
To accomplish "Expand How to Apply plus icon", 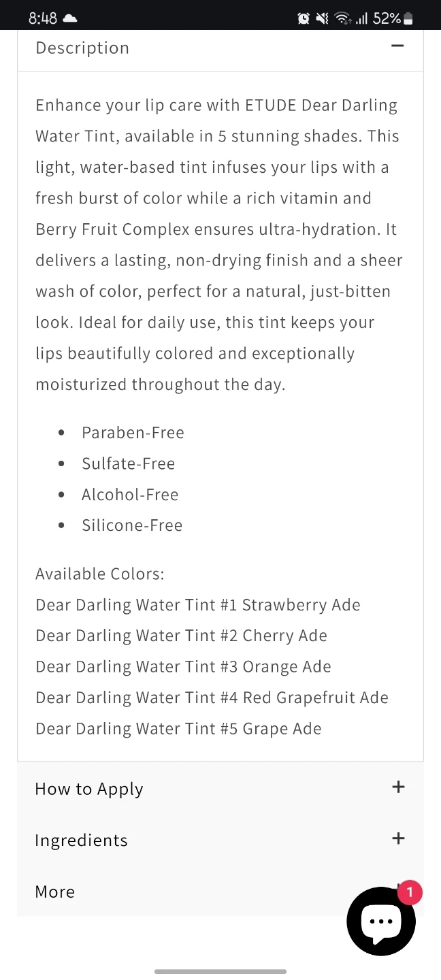I will tap(398, 787).
